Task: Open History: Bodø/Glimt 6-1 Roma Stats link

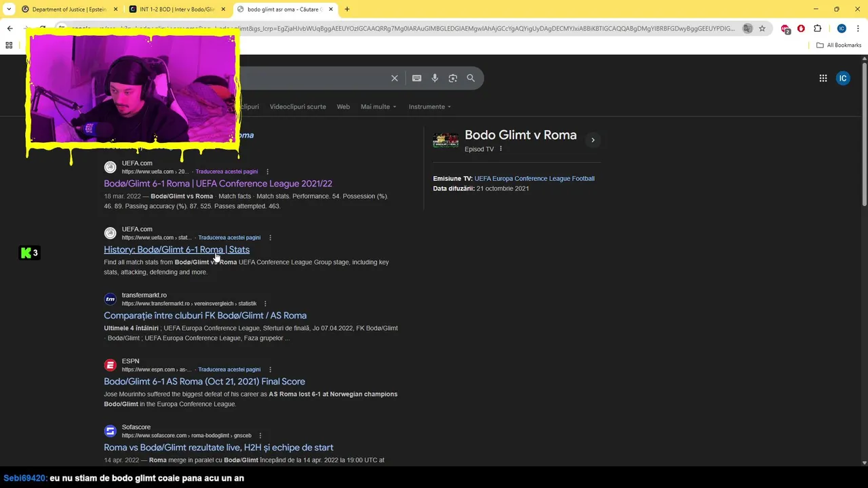Action: (x=176, y=249)
